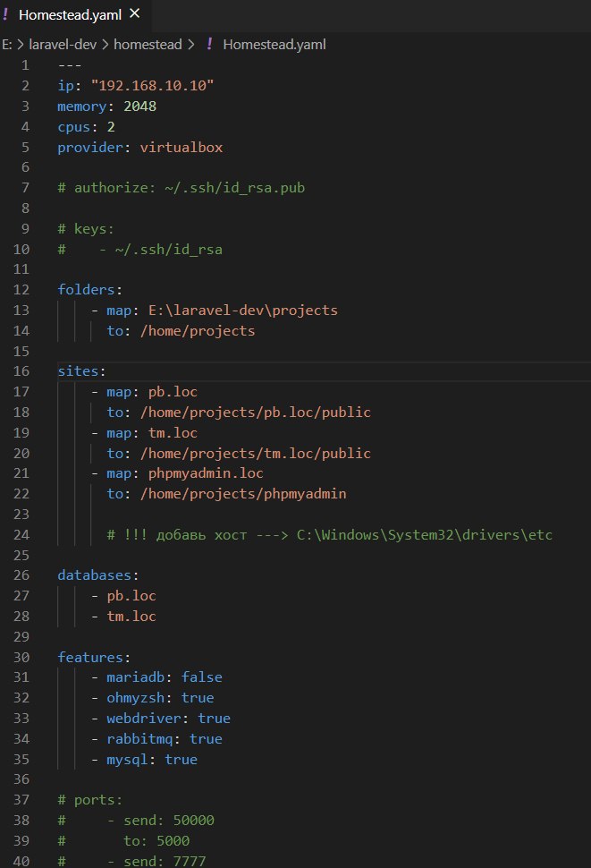This screenshot has height=868, width=591.
Task: Click the sites: key
Action: (x=81, y=370)
